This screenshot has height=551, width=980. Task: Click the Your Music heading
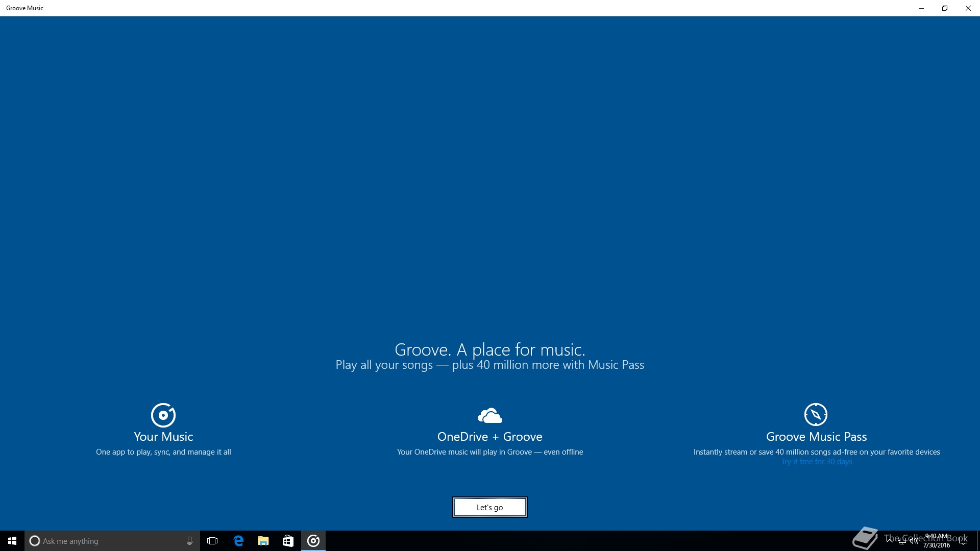click(163, 437)
